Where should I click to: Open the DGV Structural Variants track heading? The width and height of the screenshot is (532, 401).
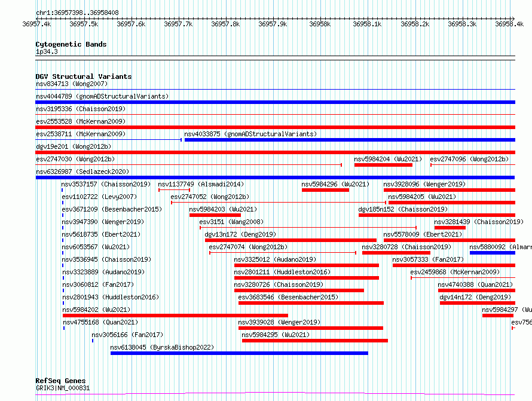[84, 76]
